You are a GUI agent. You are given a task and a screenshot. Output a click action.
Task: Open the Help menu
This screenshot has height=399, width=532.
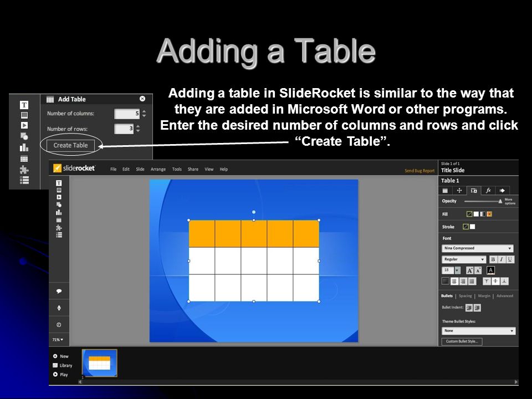223,170
